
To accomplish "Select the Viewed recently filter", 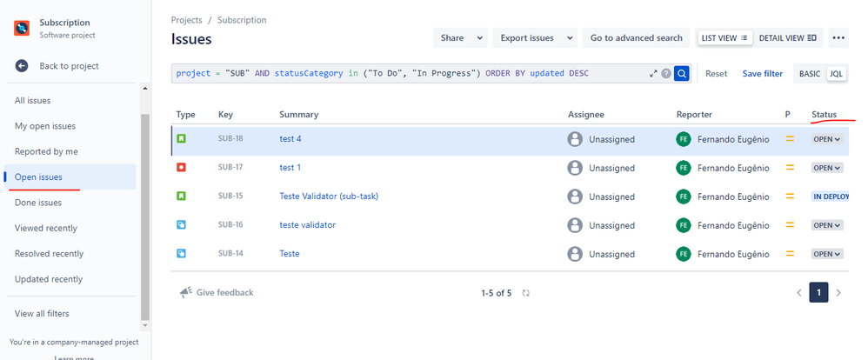I will (x=70, y=228).
